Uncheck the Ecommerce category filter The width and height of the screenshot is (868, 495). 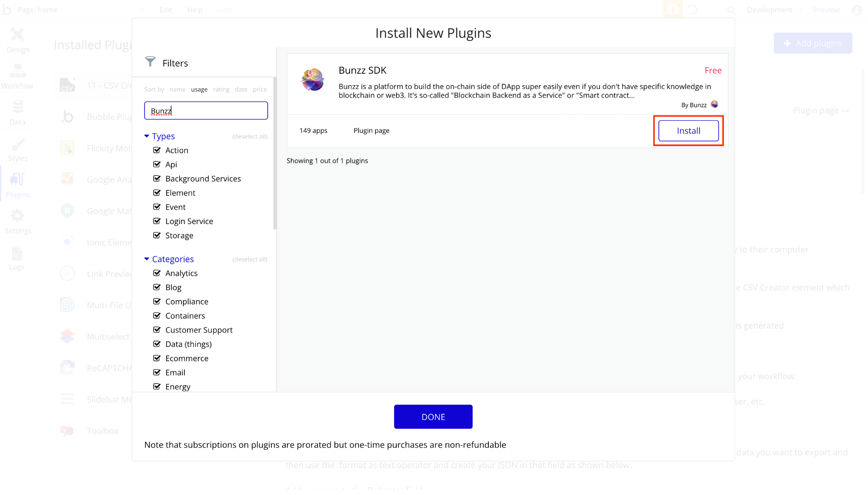157,358
